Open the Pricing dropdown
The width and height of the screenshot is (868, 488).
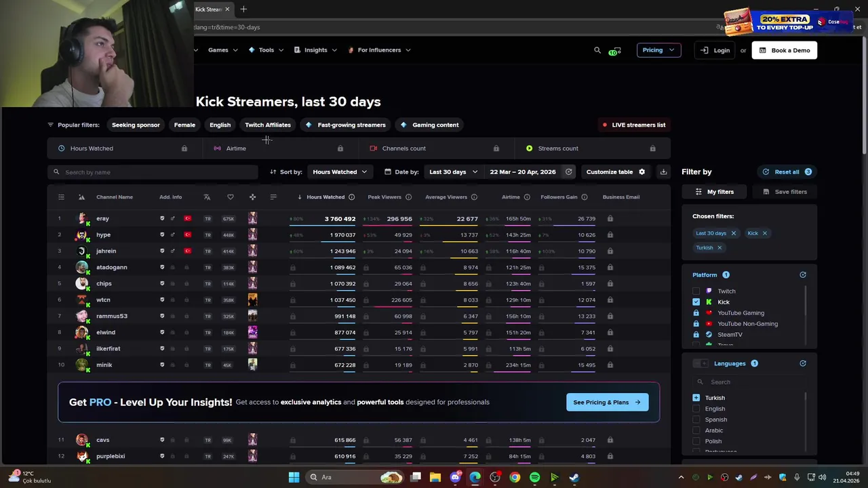tap(658, 50)
